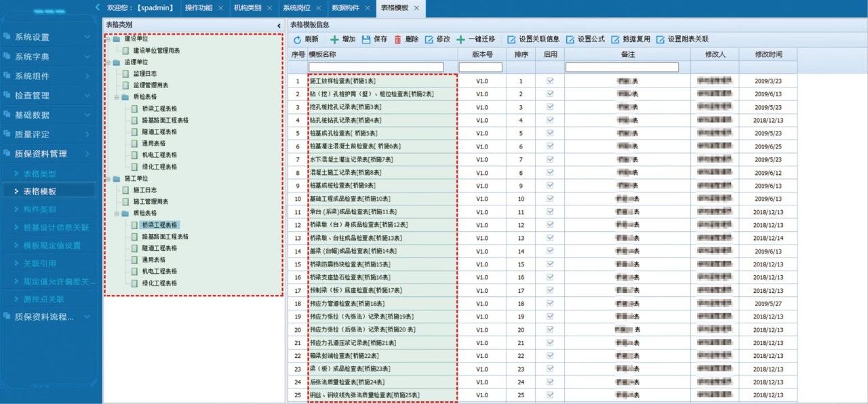Focus the 备注 filter input box
Viewport: 868px width, 404px height.
622,67
